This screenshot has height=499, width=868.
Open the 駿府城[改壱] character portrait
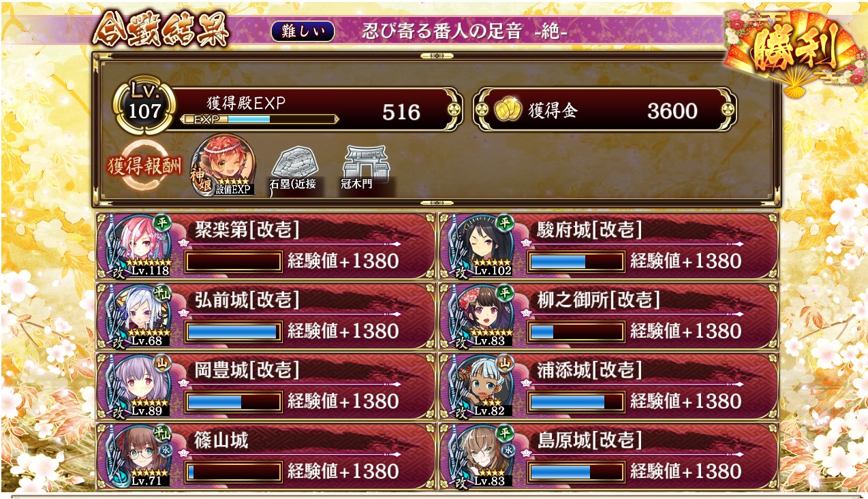(x=481, y=245)
